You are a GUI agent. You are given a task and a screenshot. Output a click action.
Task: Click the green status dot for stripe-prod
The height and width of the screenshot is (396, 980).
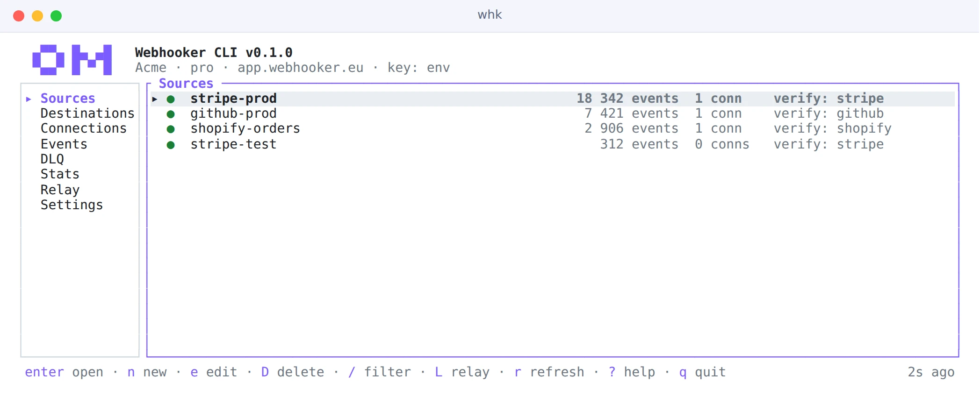pos(171,99)
